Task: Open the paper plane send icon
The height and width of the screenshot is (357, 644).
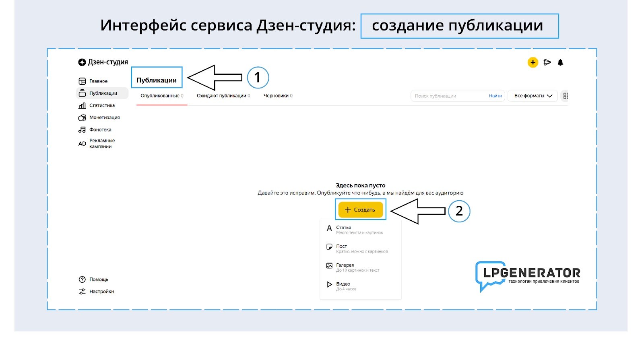Action: pos(547,62)
